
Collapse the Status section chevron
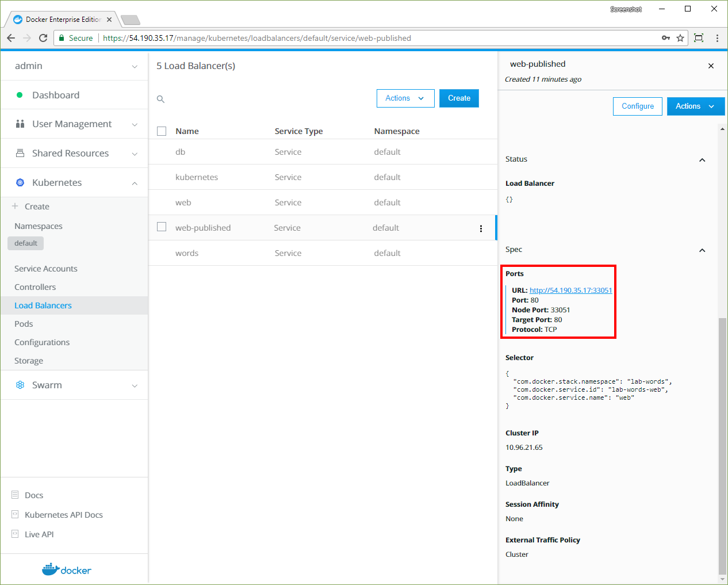pyautogui.click(x=702, y=160)
